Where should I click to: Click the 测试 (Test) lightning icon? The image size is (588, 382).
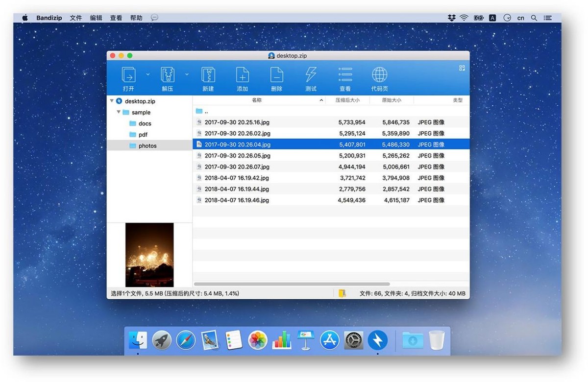click(311, 75)
